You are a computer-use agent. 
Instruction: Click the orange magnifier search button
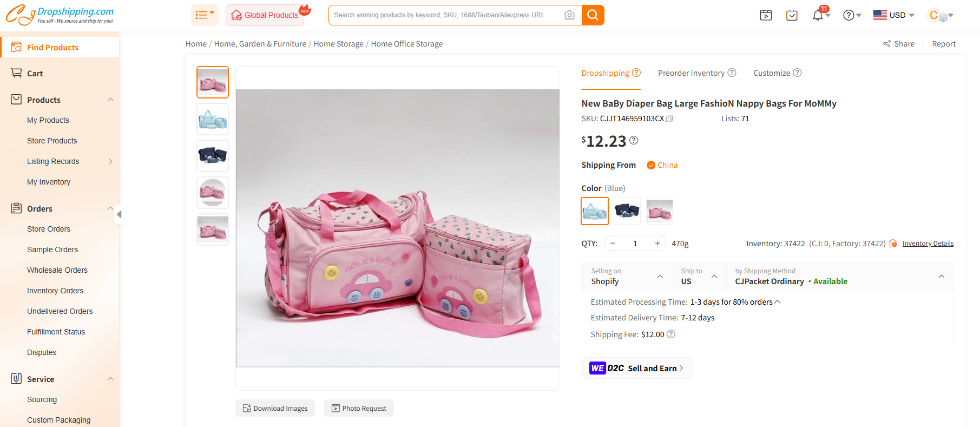point(593,15)
